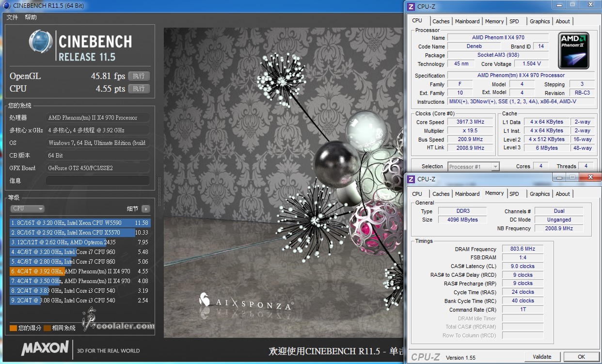Image resolution: width=602 pixels, height=364 pixels.
Task: Click the Level 3 cache value 6 MBytes
Action: 546,148
